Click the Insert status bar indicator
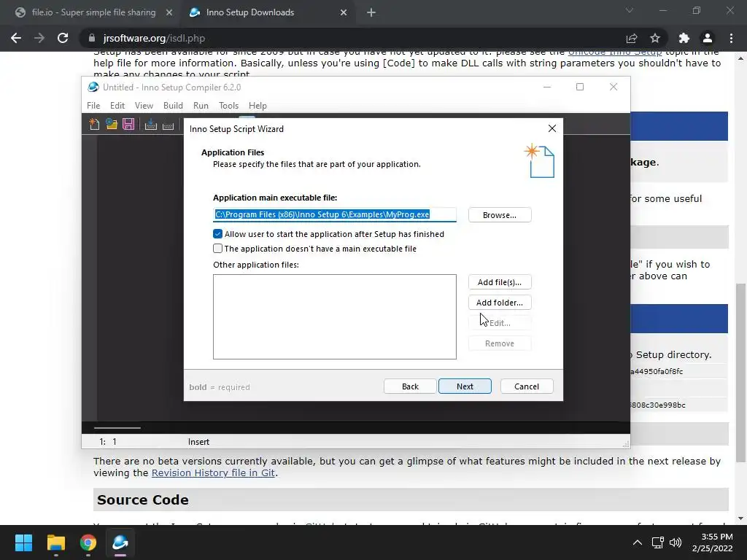 click(x=198, y=442)
